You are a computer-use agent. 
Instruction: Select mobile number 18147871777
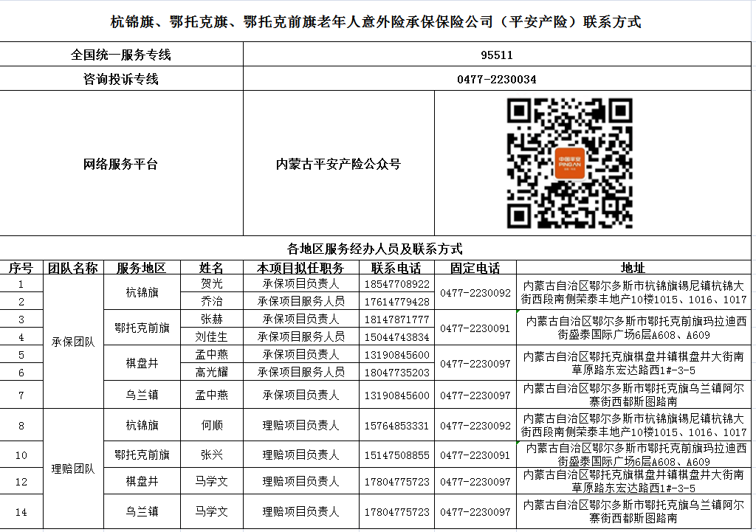(396, 319)
